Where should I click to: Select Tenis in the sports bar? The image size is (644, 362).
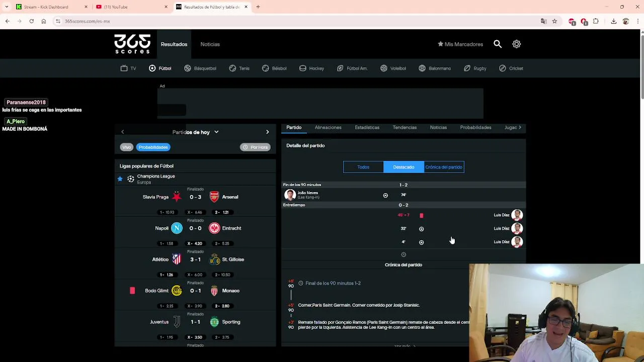coord(239,68)
